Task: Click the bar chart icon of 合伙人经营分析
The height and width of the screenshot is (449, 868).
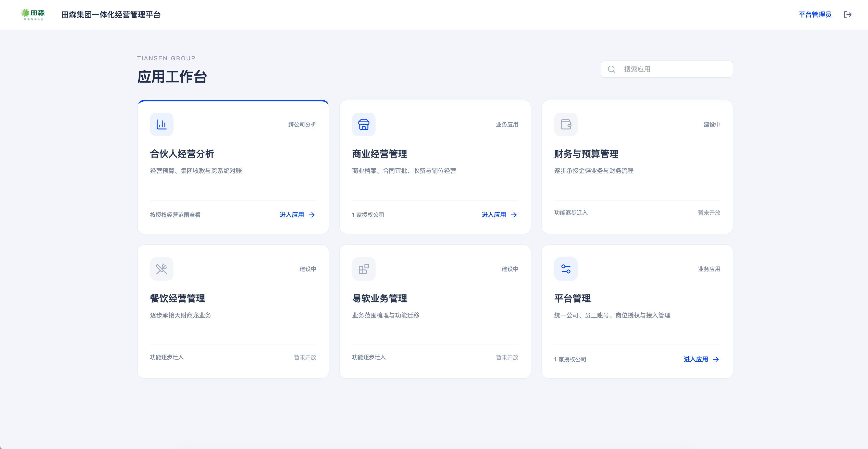Action: [x=162, y=124]
